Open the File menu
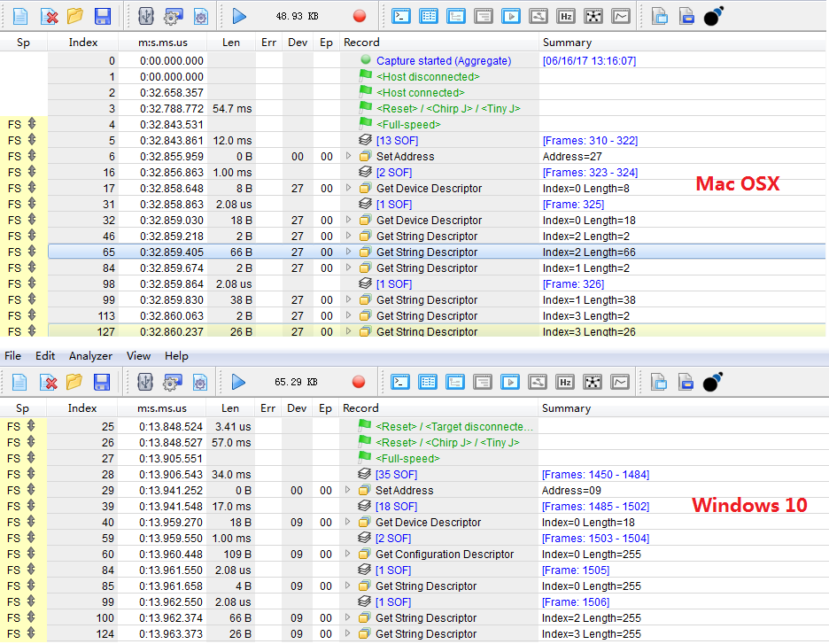Viewport: 829px width, 644px height. (x=12, y=356)
